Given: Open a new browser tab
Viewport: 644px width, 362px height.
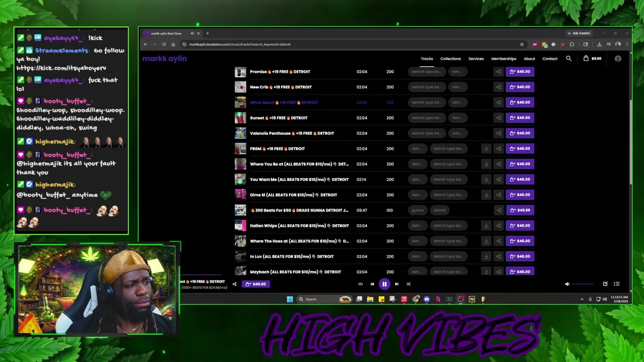Looking at the screenshot, I should pyautogui.click(x=207, y=33).
